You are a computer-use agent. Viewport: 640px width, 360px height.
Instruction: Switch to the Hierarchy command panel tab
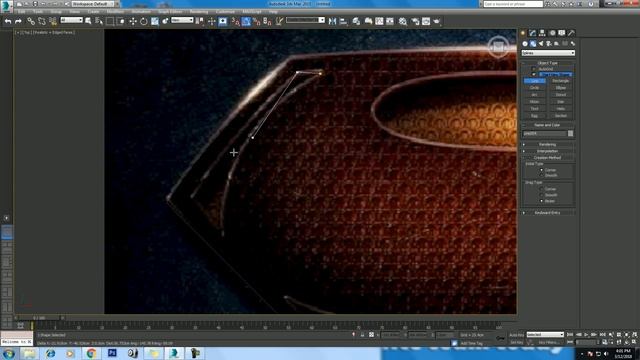point(542,33)
